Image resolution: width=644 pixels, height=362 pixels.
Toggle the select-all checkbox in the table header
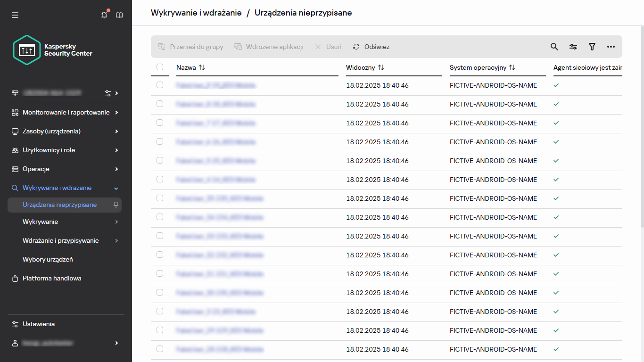160,67
